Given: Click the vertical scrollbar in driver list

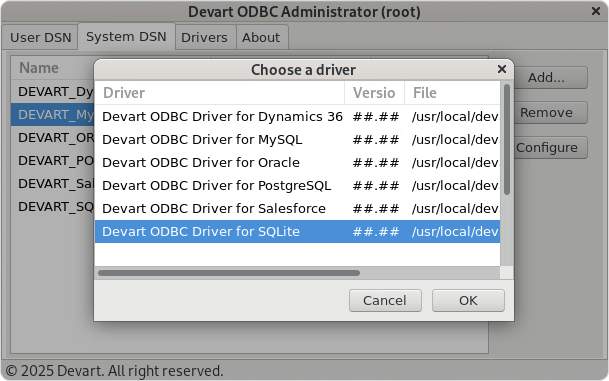Looking at the screenshot, I should coord(506,140).
